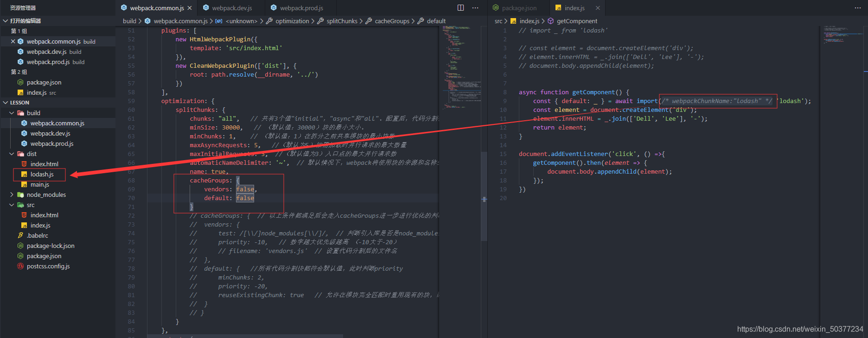Click 'HtmlWebpackPlugin' on line 52
The image size is (868, 338).
coord(220,39)
